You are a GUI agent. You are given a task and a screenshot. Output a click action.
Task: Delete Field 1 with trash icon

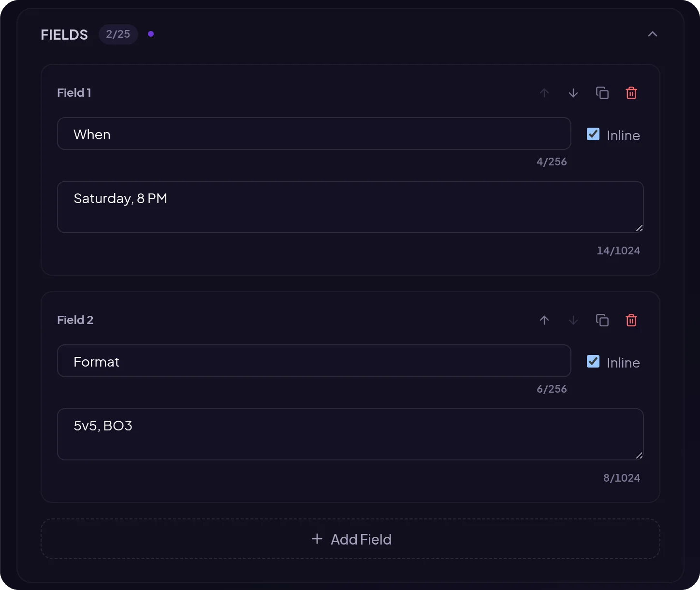coord(631,93)
